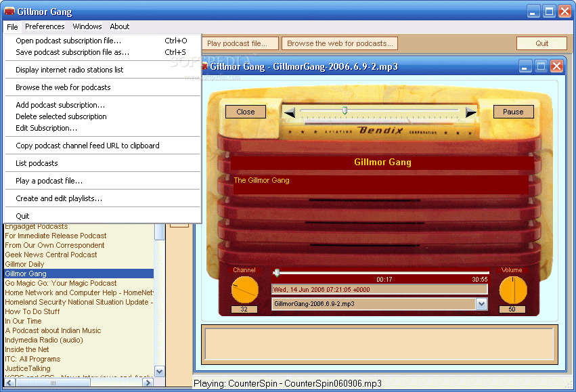Select JusticeTalking podcast
Image resolution: width=576 pixels, height=392 pixels.
click(79, 369)
